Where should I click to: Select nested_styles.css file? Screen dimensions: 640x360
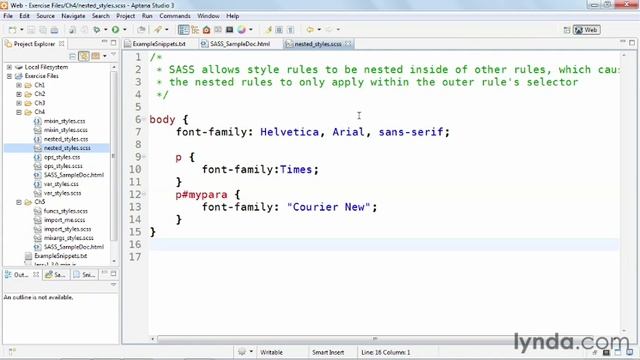66,139
